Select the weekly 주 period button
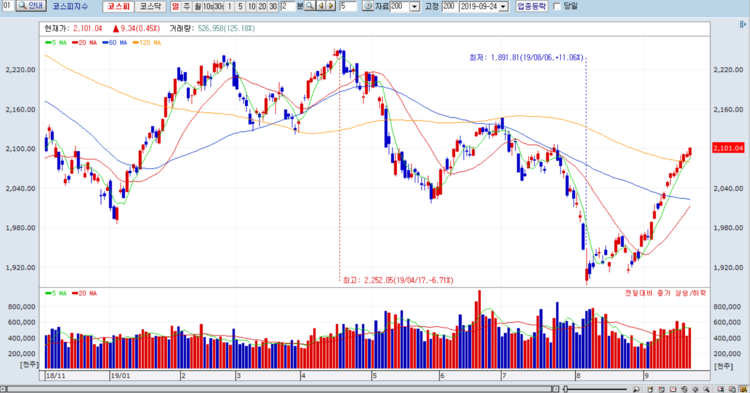 186,6
